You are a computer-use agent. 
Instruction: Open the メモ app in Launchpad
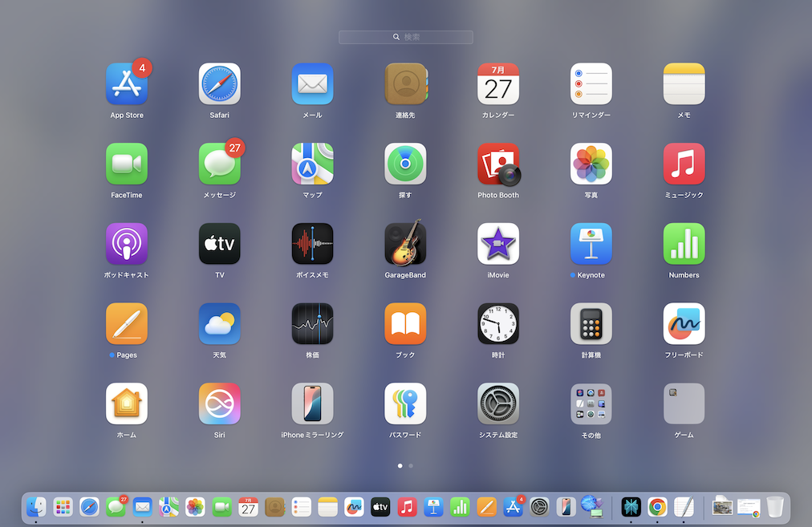tap(684, 84)
